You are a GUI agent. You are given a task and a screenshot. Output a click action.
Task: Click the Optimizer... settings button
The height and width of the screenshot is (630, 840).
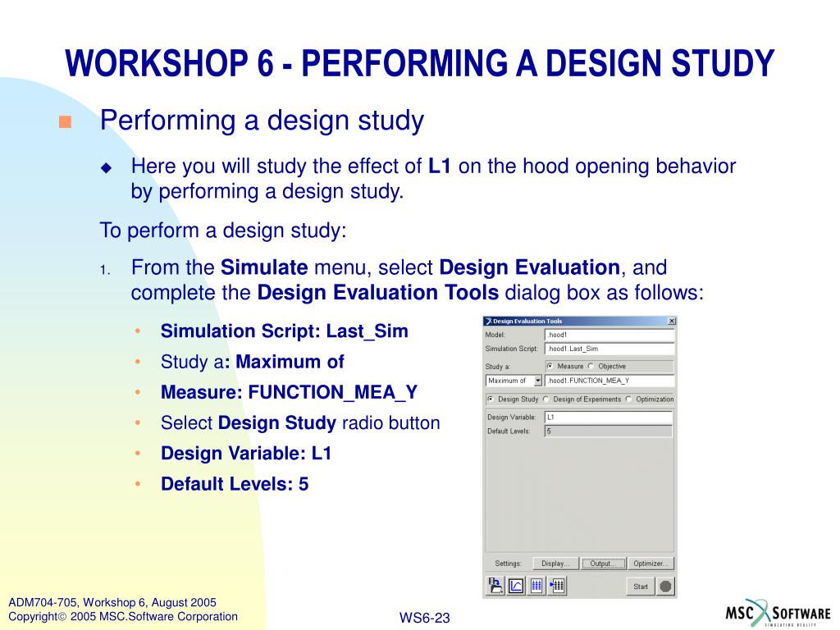point(651,563)
